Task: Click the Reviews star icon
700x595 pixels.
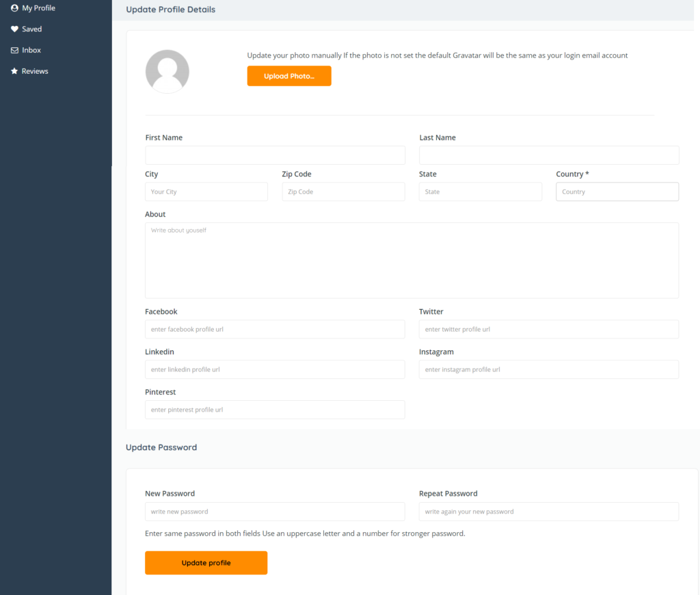Action: tap(14, 71)
